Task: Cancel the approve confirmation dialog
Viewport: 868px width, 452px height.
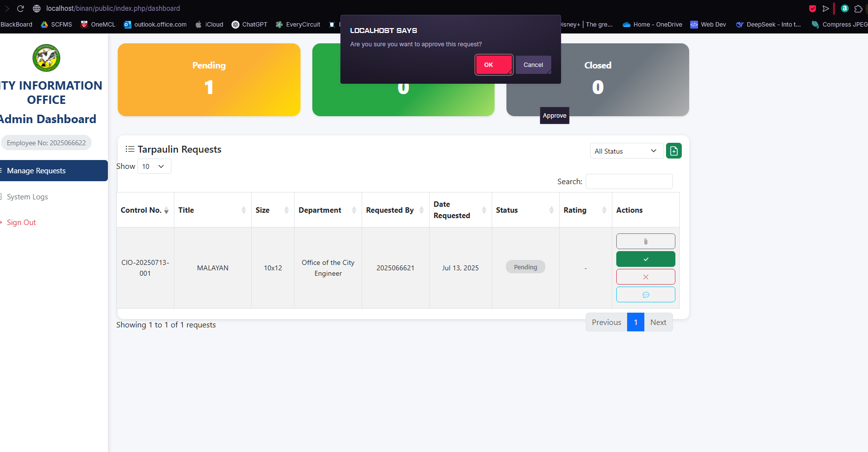Action: coord(533,65)
